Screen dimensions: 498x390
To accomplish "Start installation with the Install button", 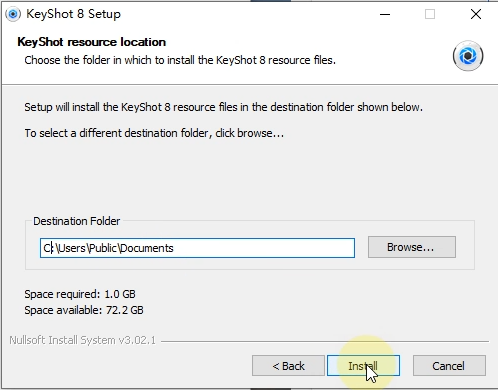I will [363, 366].
